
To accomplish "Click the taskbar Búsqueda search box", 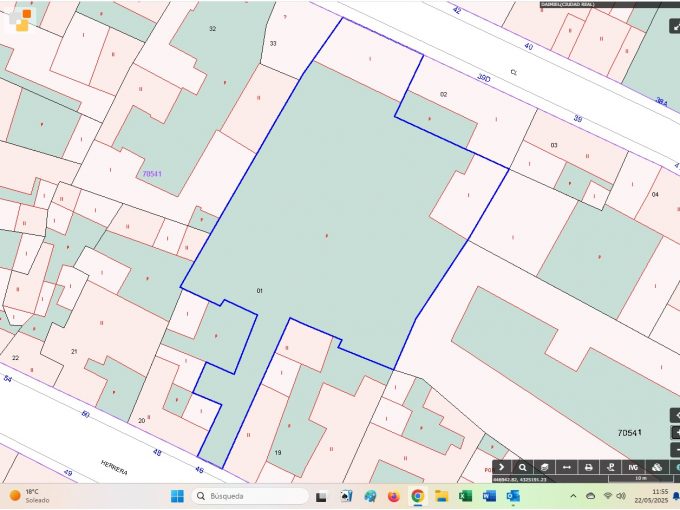I will [x=249, y=496].
